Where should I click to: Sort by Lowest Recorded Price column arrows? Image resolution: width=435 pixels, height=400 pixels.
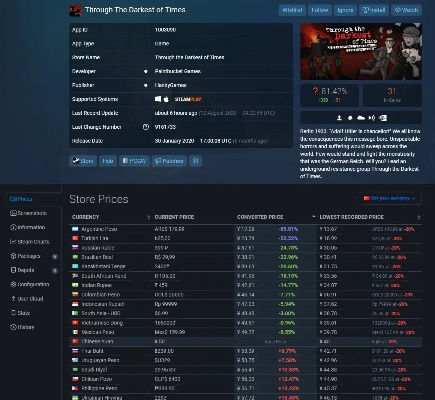pyautogui.click(x=419, y=217)
